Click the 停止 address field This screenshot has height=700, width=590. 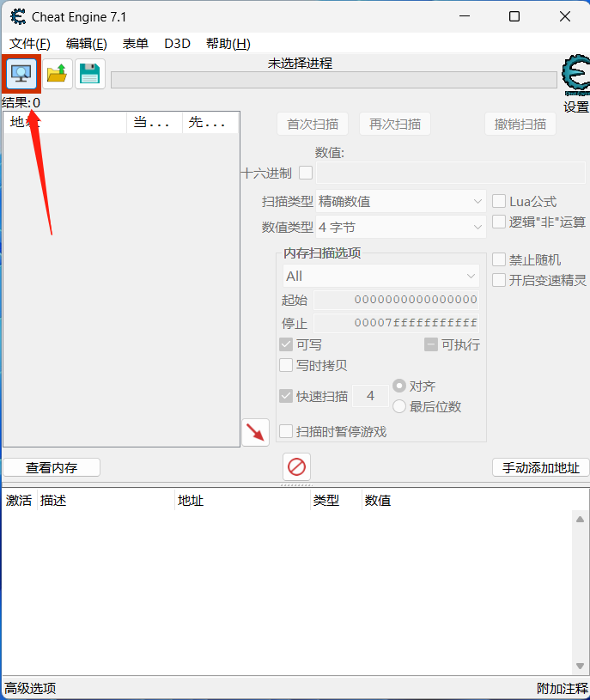pos(396,323)
